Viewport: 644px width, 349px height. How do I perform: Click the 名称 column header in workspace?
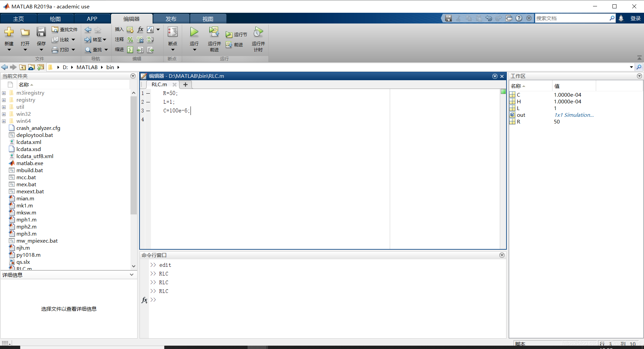(531, 86)
